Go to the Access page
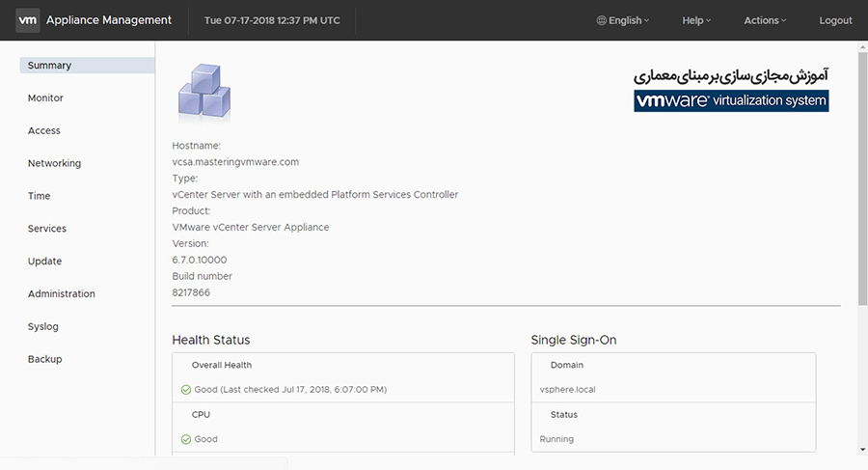This screenshot has width=868, height=470. 44,131
